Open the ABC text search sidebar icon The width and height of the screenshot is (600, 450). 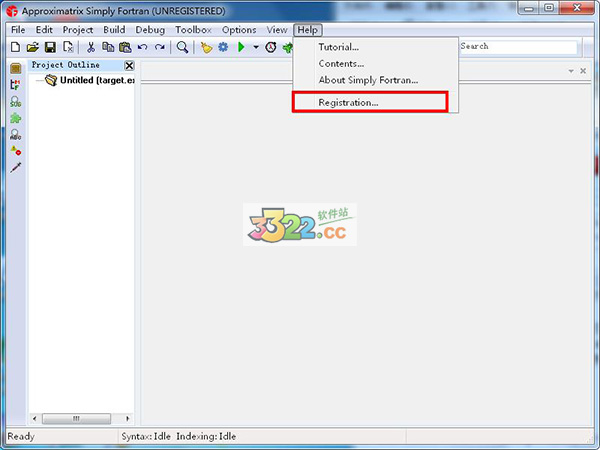click(16, 134)
